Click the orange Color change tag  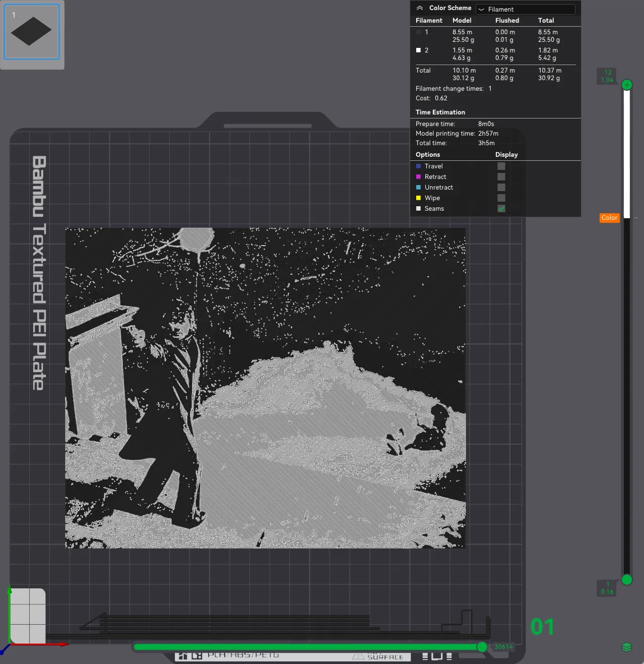point(609,218)
